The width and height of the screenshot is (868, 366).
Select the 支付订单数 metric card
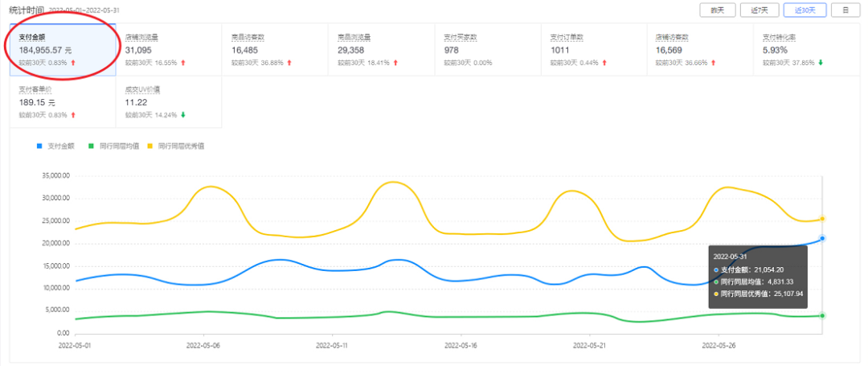[x=594, y=49]
